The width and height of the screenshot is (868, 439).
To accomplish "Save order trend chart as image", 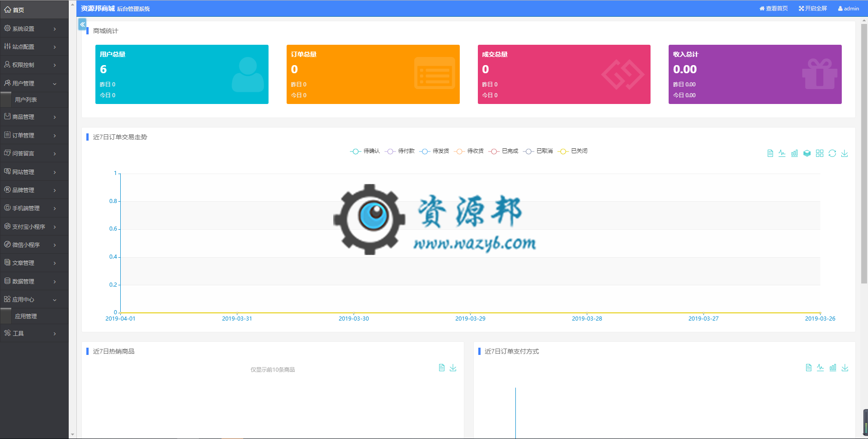I will (x=844, y=154).
